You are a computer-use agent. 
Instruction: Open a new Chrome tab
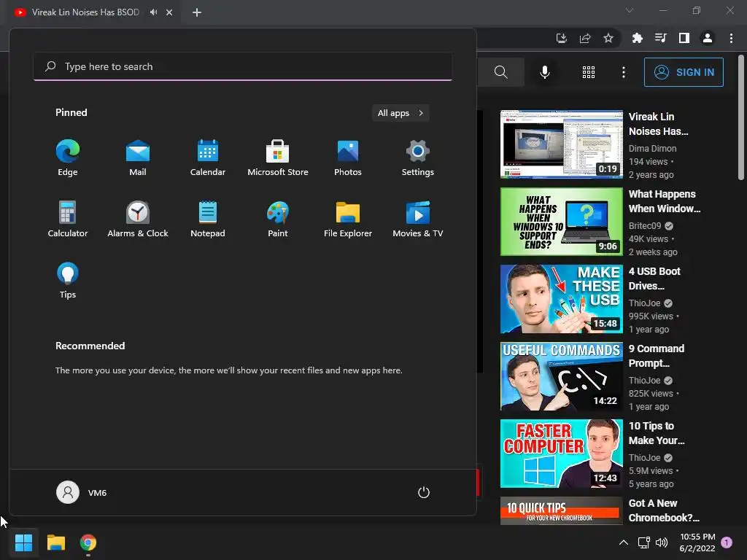click(197, 12)
